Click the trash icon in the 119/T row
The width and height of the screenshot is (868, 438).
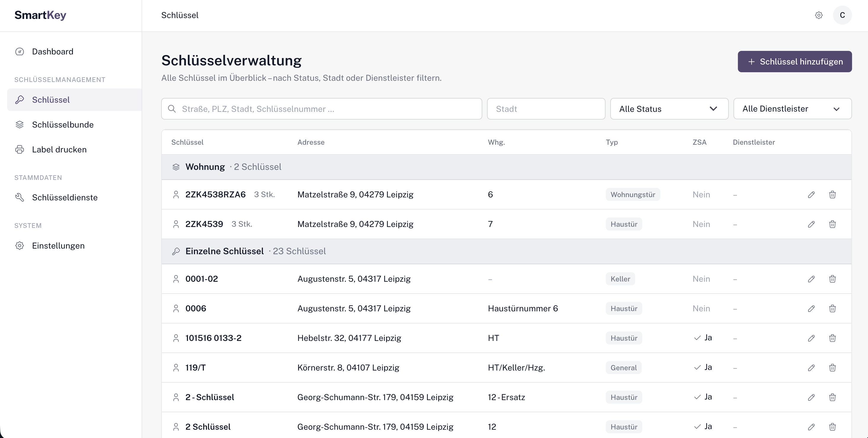832,368
